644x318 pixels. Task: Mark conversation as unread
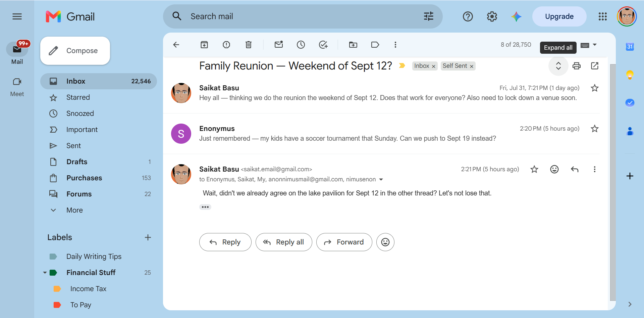pos(279,45)
